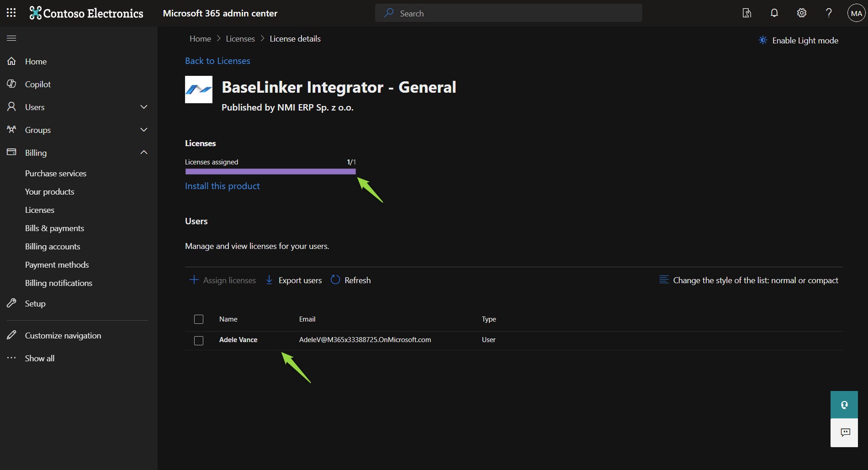Click the Groups people icon in sidebar
The width and height of the screenshot is (868, 470).
click(x=12, y=130)
